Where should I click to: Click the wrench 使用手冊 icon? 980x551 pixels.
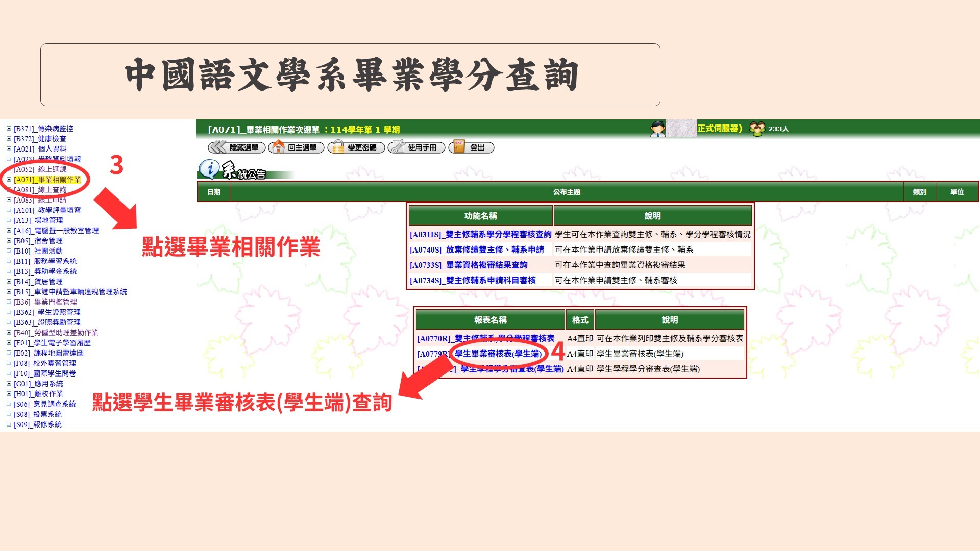coord(397,147)
